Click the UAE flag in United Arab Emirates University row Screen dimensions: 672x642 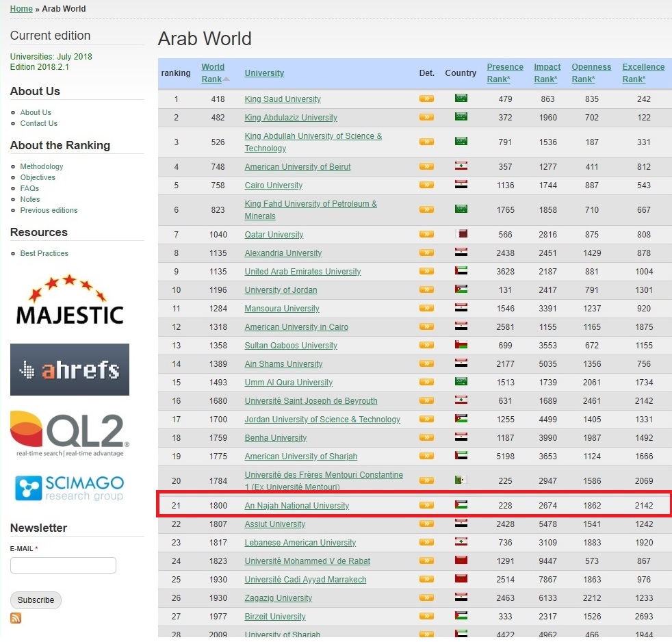pos(461,270)
